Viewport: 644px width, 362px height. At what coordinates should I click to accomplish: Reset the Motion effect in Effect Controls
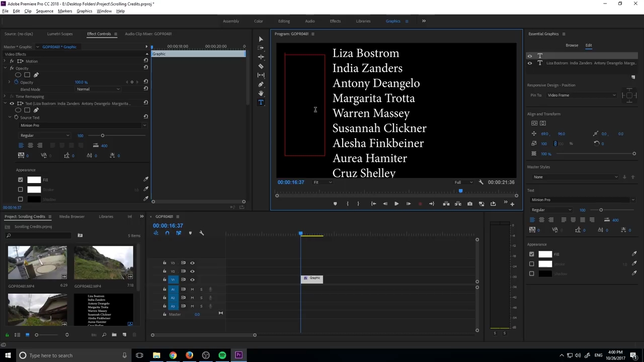click(145, 60)
